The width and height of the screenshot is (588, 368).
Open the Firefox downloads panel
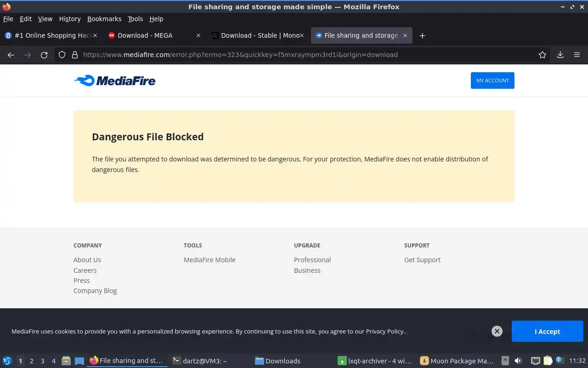coord(560,55)
